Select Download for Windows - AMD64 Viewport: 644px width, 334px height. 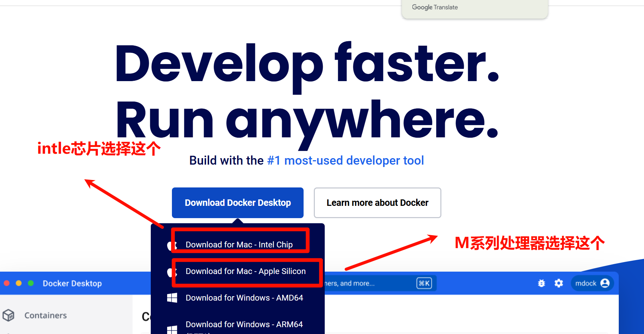tap(244, 298)
